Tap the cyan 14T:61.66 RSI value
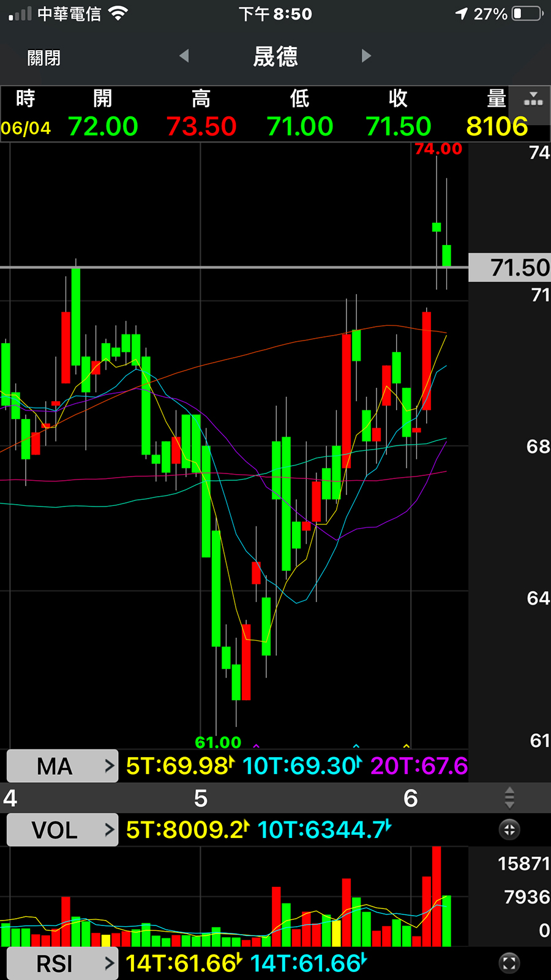 [x=309, y=963]
